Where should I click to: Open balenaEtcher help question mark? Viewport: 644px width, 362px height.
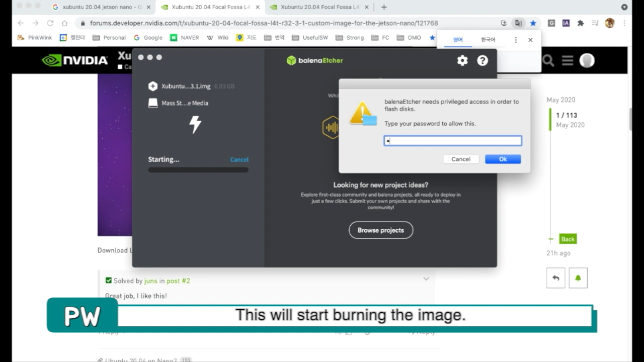pos(482,60)
